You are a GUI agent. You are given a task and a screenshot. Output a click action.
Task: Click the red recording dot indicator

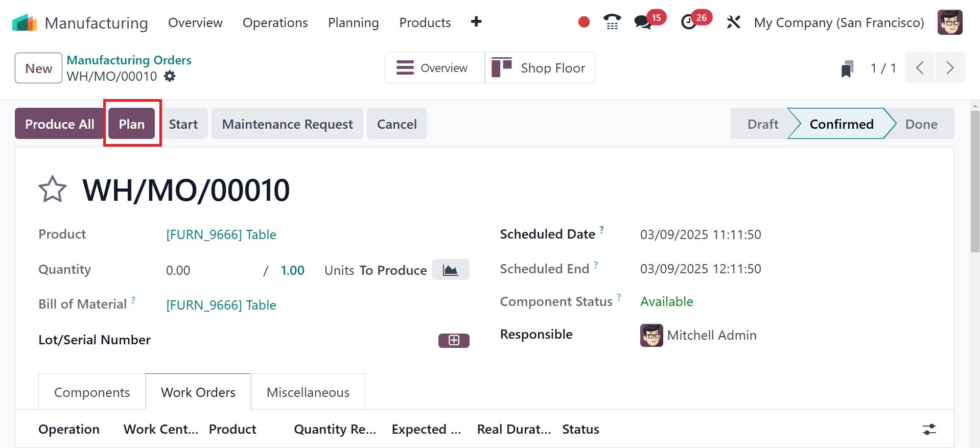(x=584, y=22)
